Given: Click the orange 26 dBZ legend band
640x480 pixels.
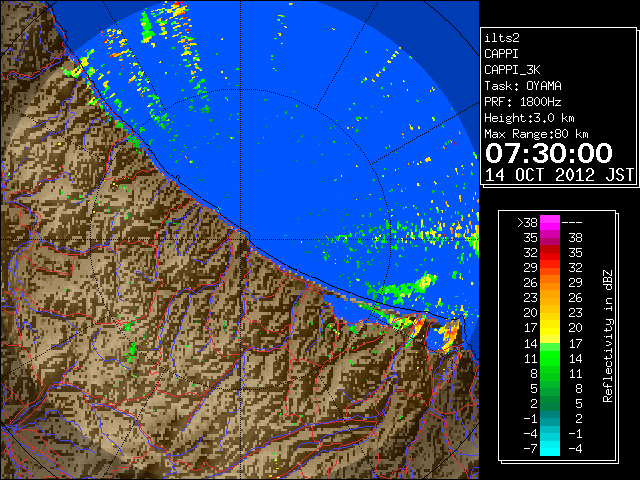Looking at the screenshot, I should (550, 282).
